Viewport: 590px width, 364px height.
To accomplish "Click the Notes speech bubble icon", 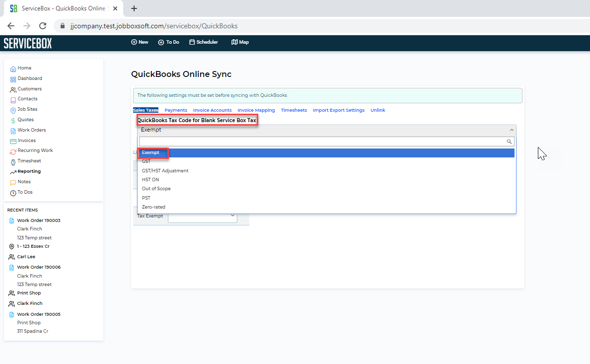I will coord(13,183).
